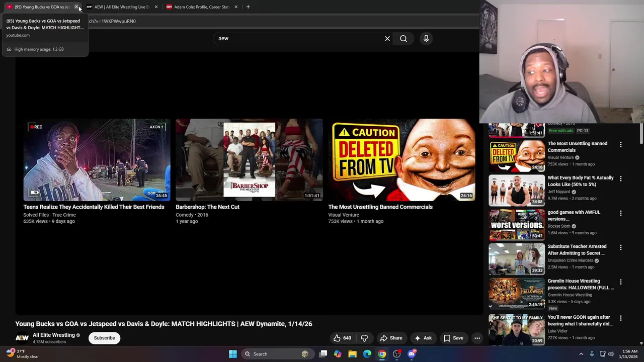The image size is (644, 362).
Task: Clear the 'aew' search text
Action: (x=387, y=39)
